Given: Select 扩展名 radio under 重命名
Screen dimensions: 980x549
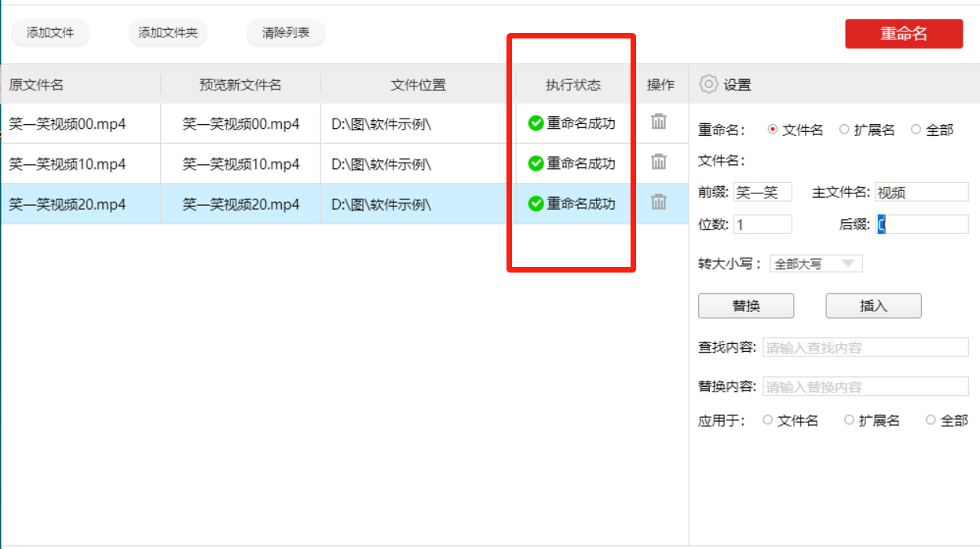Looking at the screenshot, I should tap(844, 130).
